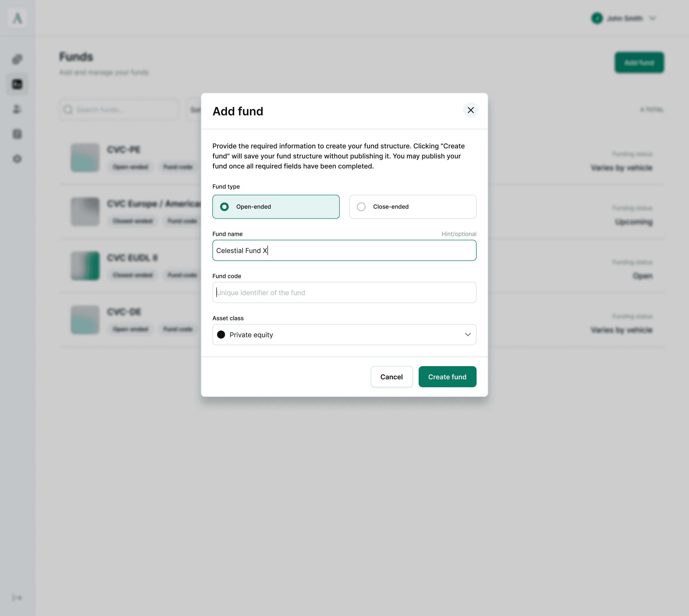Close the Add fund dialog

click(470, 110)
